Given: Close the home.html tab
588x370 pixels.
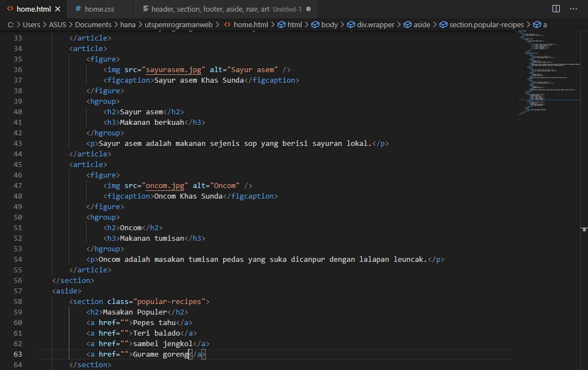Looking at the screenshot, I should pos(58,9).
